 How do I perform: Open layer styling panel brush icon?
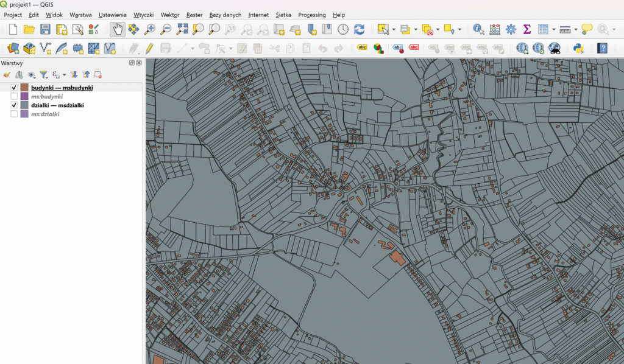pyautogui.click(x=7, y=74)
